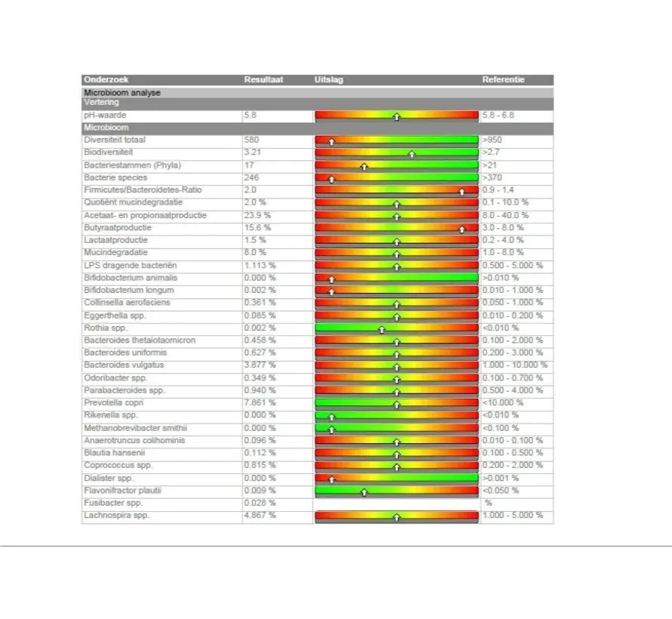Click the Acetaat- en propionaatproductie gradient bar

coord(398,216)
